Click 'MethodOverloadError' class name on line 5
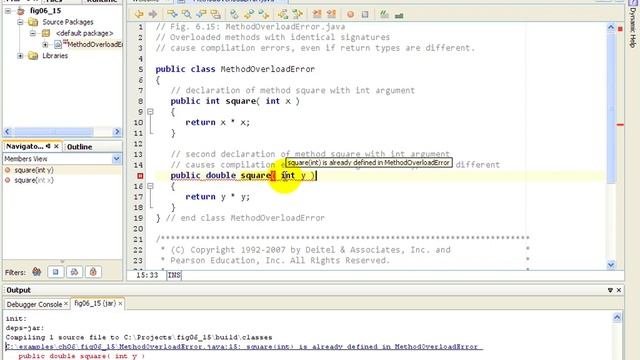 [x=268, y=69]
